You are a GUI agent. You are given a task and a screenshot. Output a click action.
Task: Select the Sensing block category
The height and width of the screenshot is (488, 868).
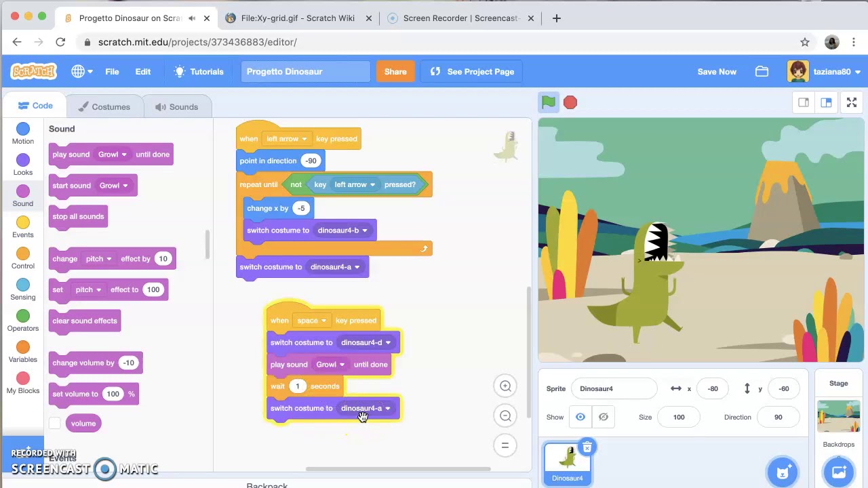click(x=23, y=289)
